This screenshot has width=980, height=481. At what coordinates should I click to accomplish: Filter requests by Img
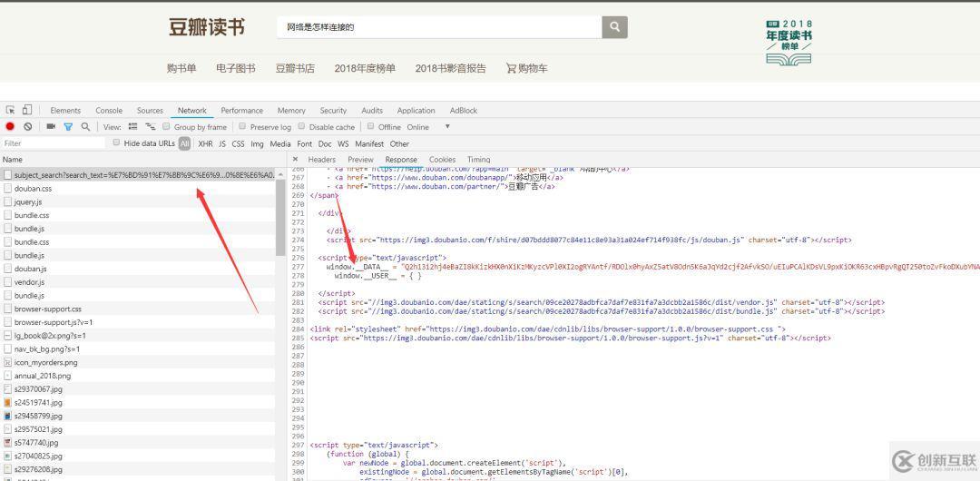[258, 144]
